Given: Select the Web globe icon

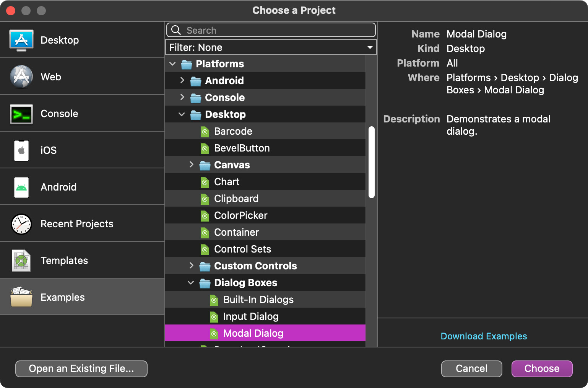Looking at the screenshot, I should coord(21,77).
